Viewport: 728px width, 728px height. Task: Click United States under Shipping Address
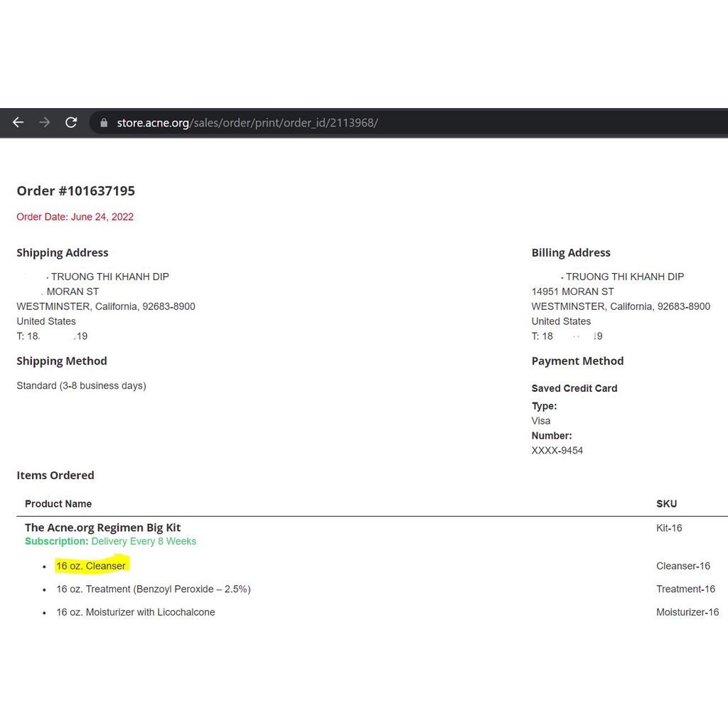coord(46,321)
